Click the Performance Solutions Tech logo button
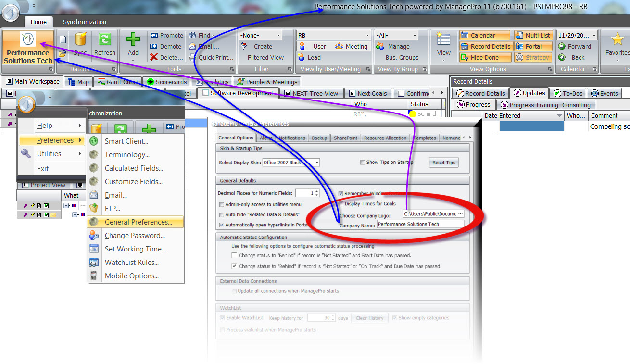The width and height of the screenshot is (630, 364). coord(28,48)
